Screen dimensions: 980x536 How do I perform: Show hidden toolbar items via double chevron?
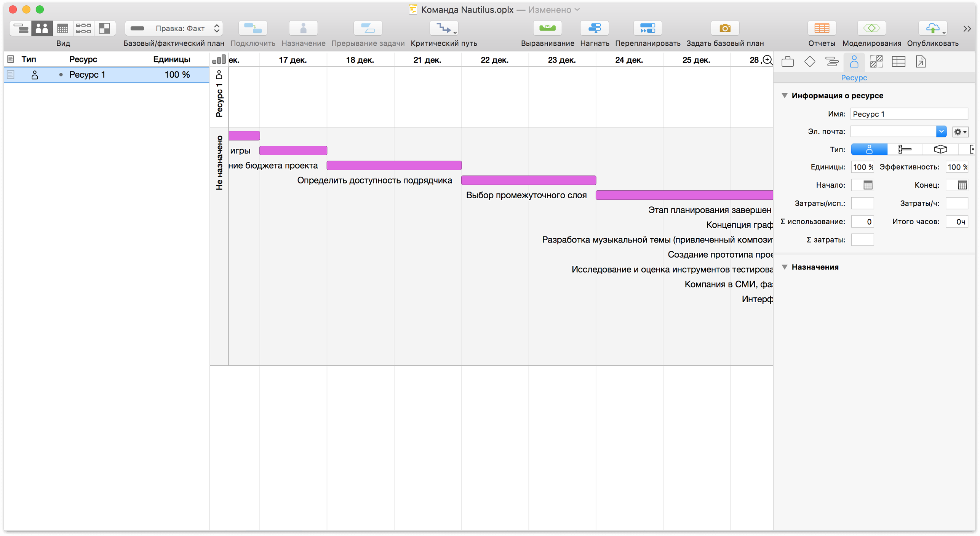pyautogui.click(x=966, y=29)
